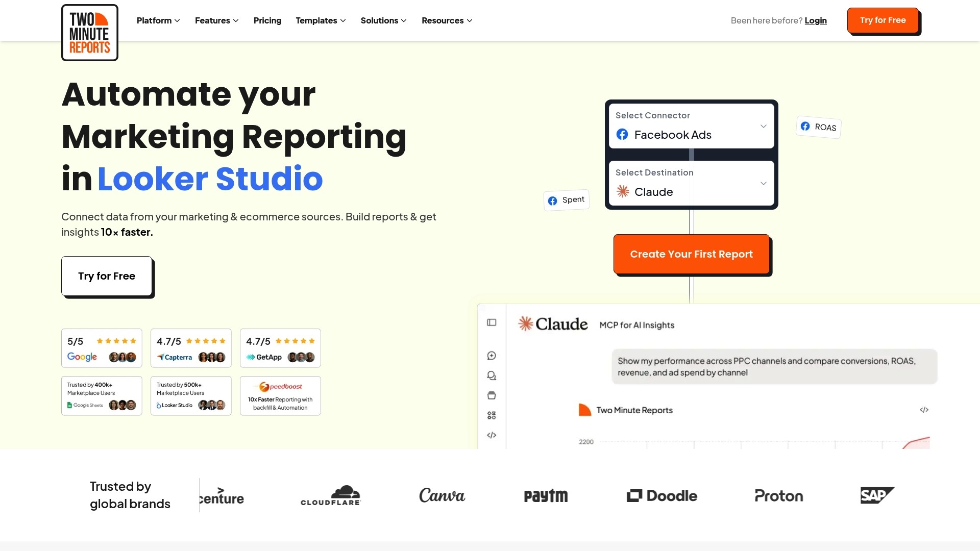Click the sidebar panel toggle icon in Claude preview
980x551 pixels.
pyautogui.click(x=492, y=322)
